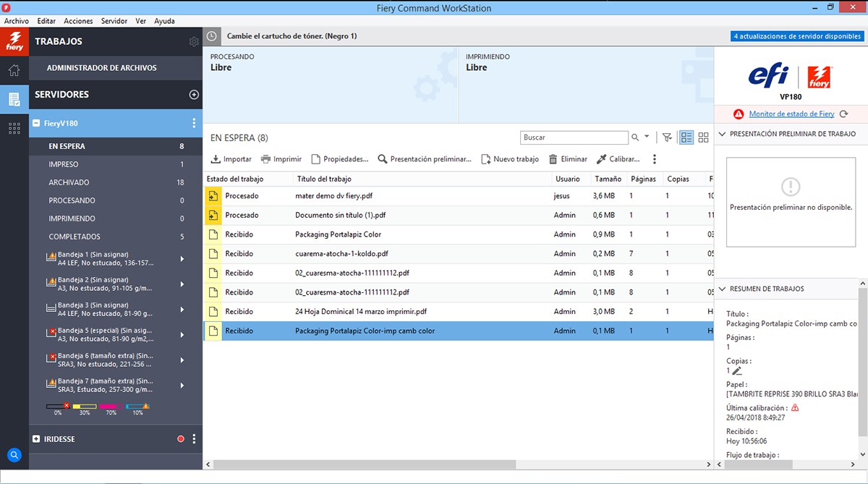Expand the IRIDESSE server
This screenshot has width=868, height=484.
[36, 439]
